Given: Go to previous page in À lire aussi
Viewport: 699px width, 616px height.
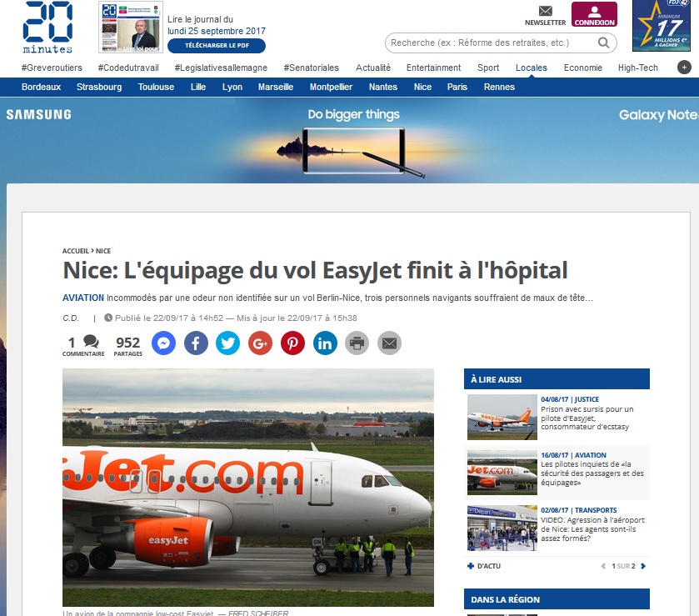Looking at the screenshot, I should click(x=603, y=566).
